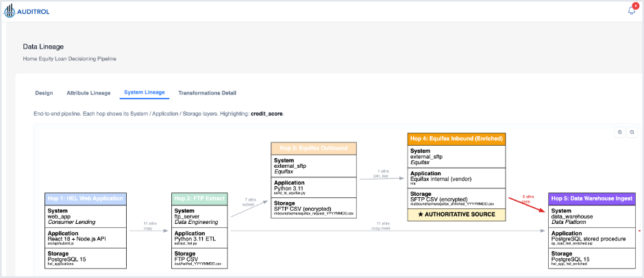The height and width of the screenshot is (278, 644).
Task: Select the Hop 1: HEL Web Application header
Action: (86, 199)
